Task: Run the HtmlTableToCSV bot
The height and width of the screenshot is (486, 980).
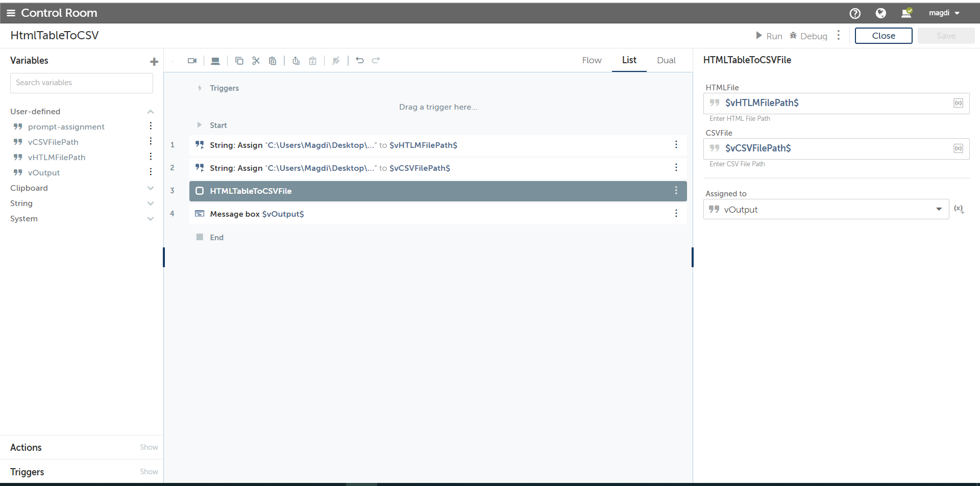Action: (769, 36)
